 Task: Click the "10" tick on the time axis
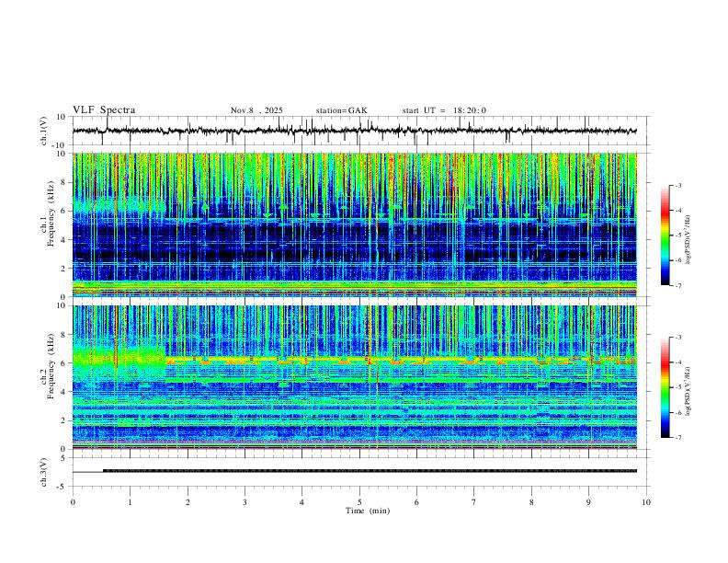pos(646,502)
